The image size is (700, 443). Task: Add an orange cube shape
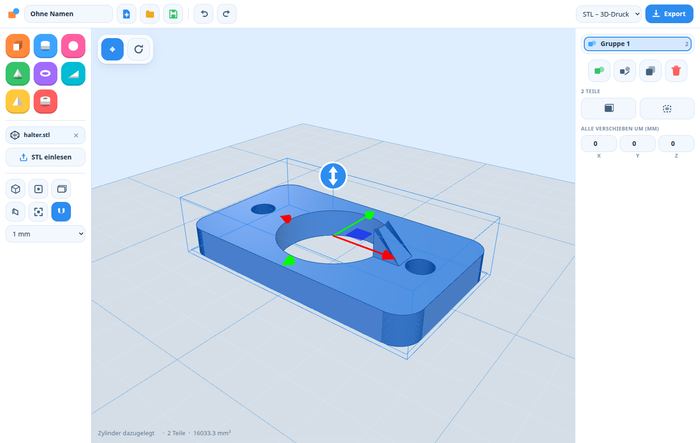(18, 46)
